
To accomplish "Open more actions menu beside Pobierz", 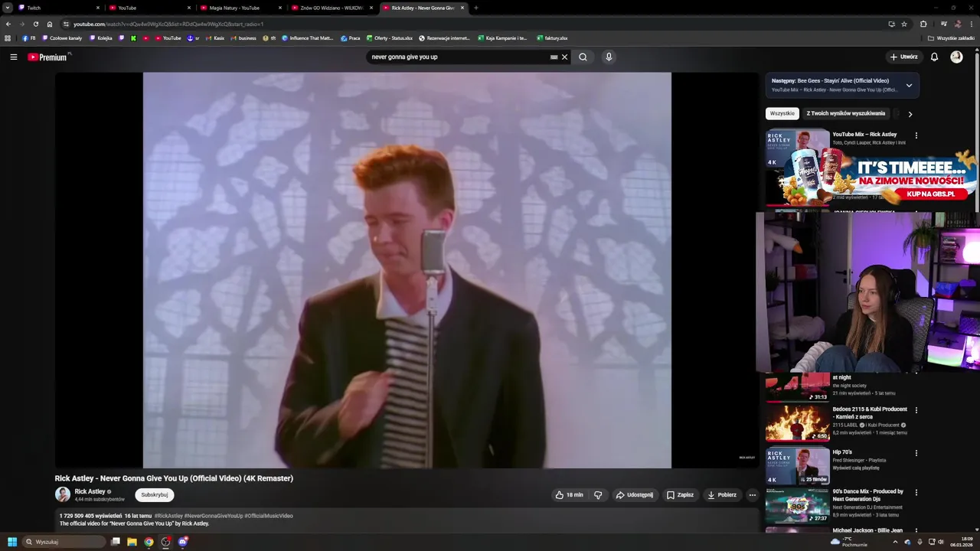I will pos(752,495).
